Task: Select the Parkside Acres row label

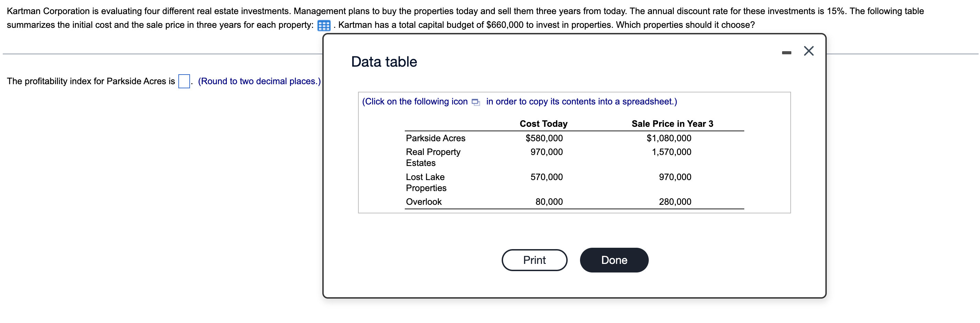Action: pyautogui.click(x=435, y=138)
